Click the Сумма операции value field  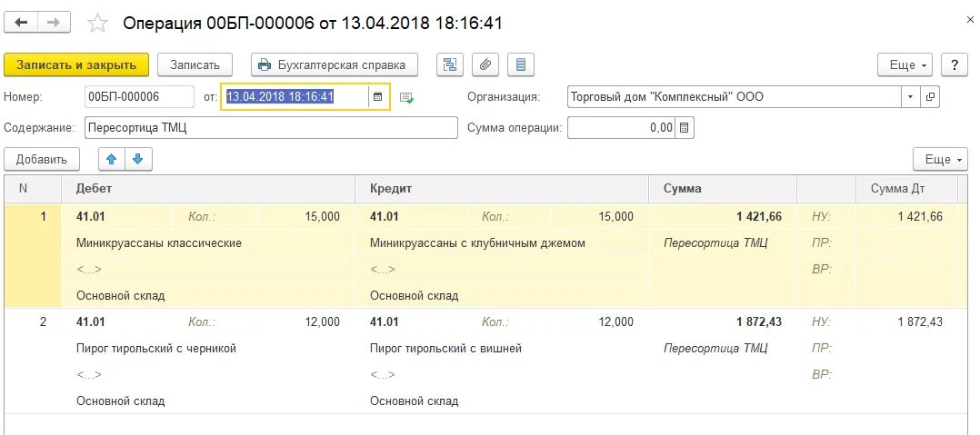[x=622, y=128]
